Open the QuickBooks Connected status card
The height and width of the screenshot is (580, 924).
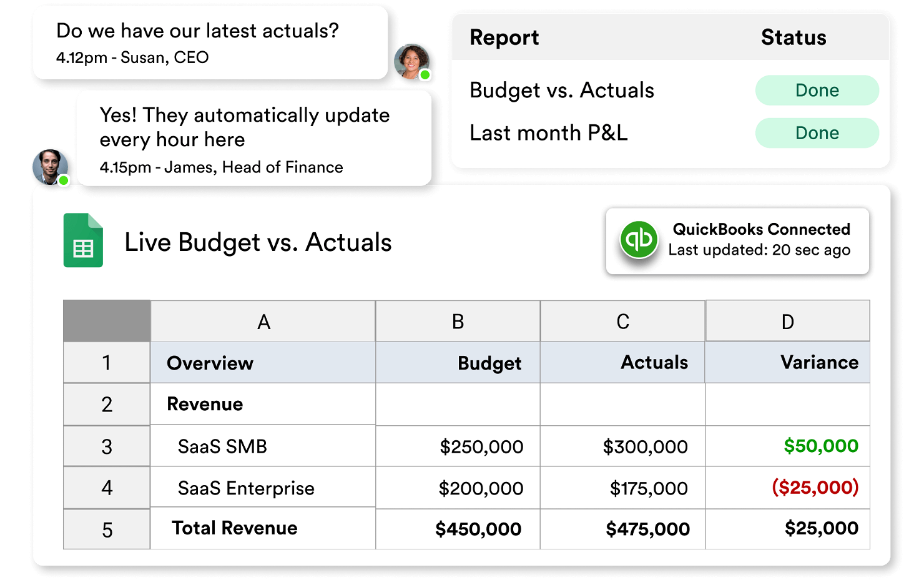click(737, 241)
